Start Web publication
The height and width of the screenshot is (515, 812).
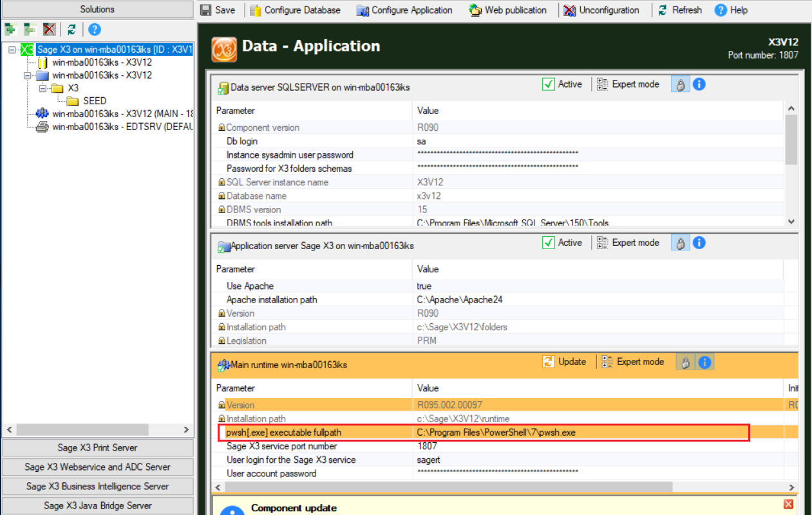pos(509,10)
